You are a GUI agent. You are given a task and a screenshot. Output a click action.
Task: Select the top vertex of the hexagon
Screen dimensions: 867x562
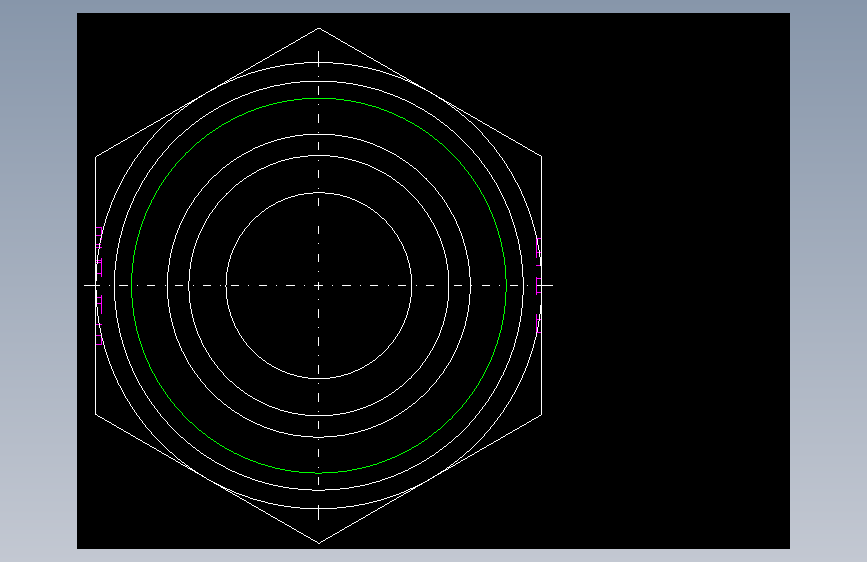318,28
